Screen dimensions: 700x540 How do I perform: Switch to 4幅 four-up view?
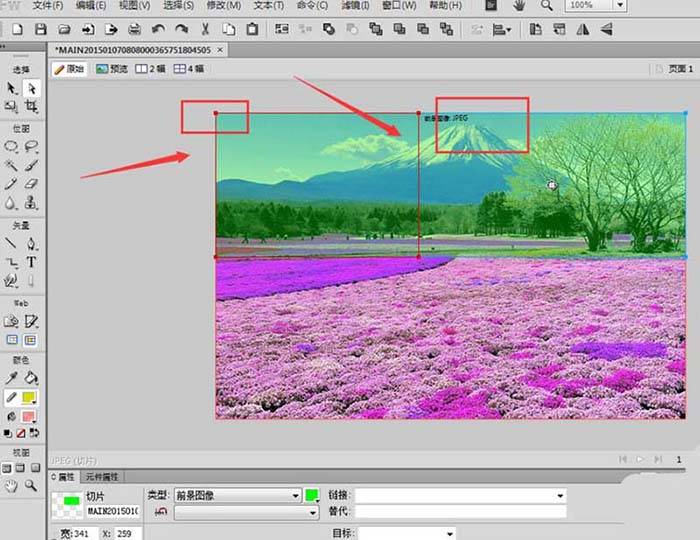coord(188,69)
